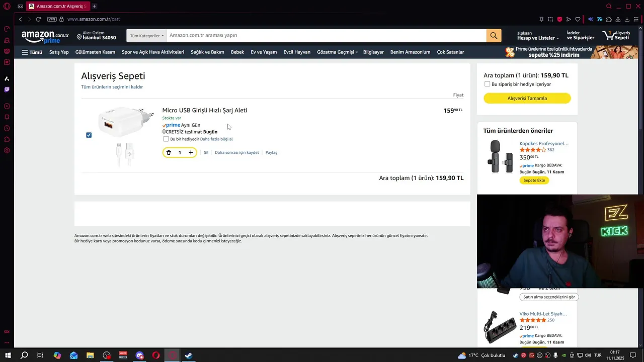Open the 7TV extension icon
The height and width of the screenshot is (362, 644).
600,19
